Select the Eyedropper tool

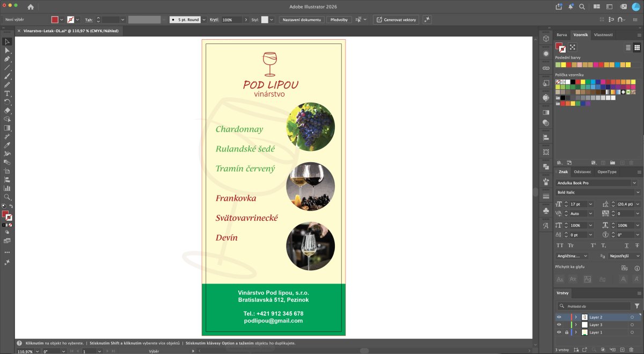click(8, 145)
